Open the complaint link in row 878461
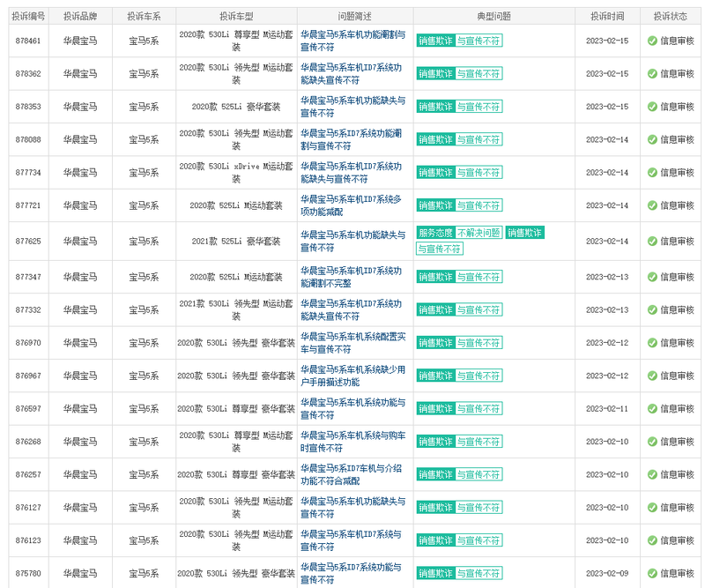 353,41
